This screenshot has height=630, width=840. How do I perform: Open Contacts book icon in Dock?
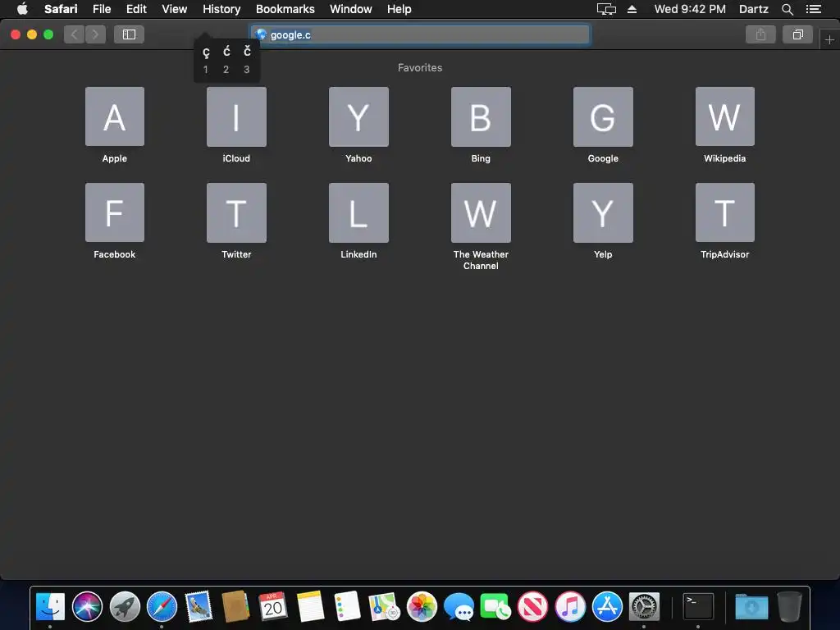click(x=235, y=607)
